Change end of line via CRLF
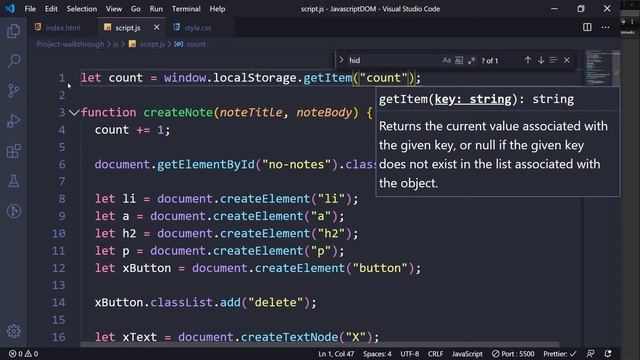 point(436,354)
